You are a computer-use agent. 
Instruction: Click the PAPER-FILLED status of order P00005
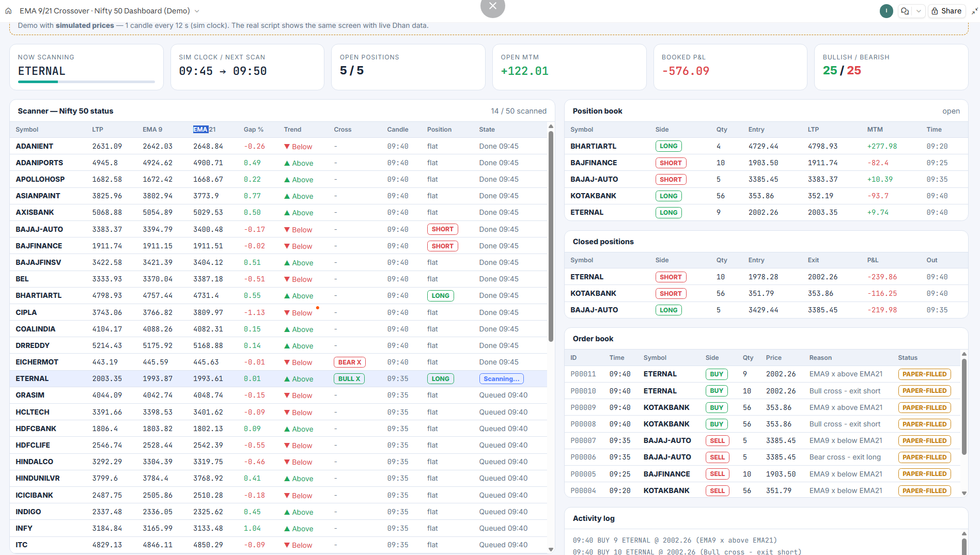[925, 474]
